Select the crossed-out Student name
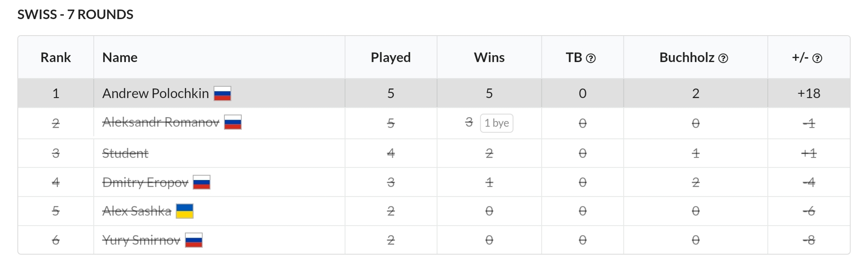Screen dimensions: 868x275 [125, 153]
